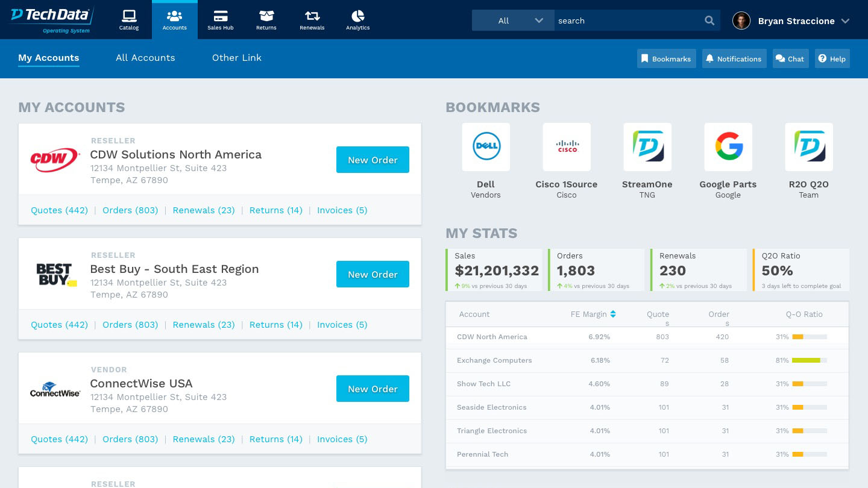This screenshot has width=868, height=488.
Task: Click CDW North America Q-O ratio bar
Action: (x=810, y=337)
